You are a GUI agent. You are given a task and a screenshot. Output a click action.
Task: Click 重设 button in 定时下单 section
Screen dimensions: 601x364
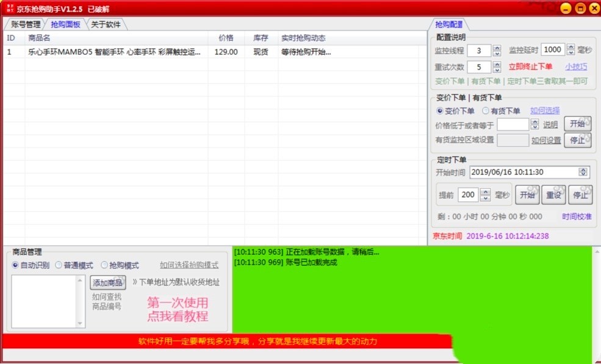click(x=553, y=195)
